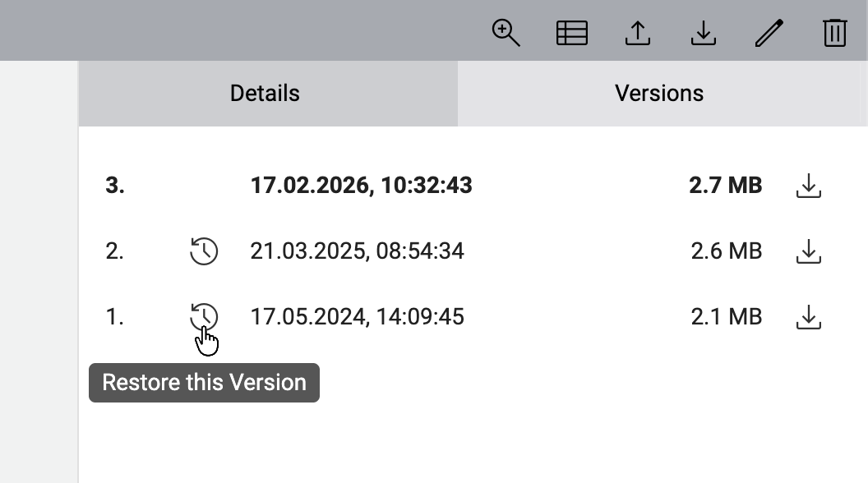Image resolution: width=868 pixels, height=483 pixels.
Task: Click the restore icon beside version 1
Action: pos(204,316)
